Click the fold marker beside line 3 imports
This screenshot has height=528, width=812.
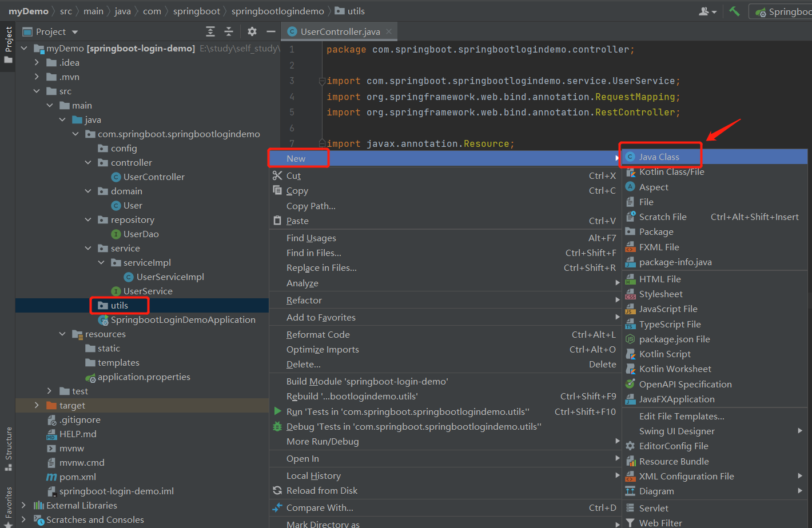[x=321, y=81]
